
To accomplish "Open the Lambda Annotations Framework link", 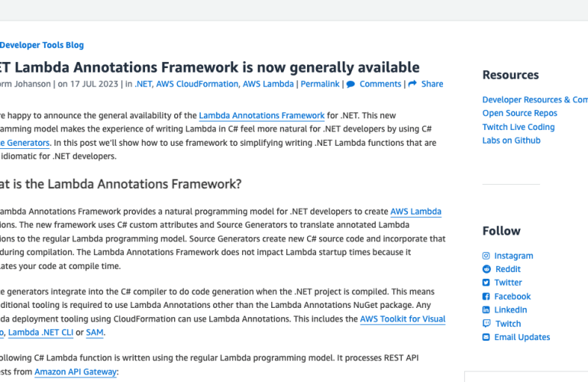I will (261, 116).
